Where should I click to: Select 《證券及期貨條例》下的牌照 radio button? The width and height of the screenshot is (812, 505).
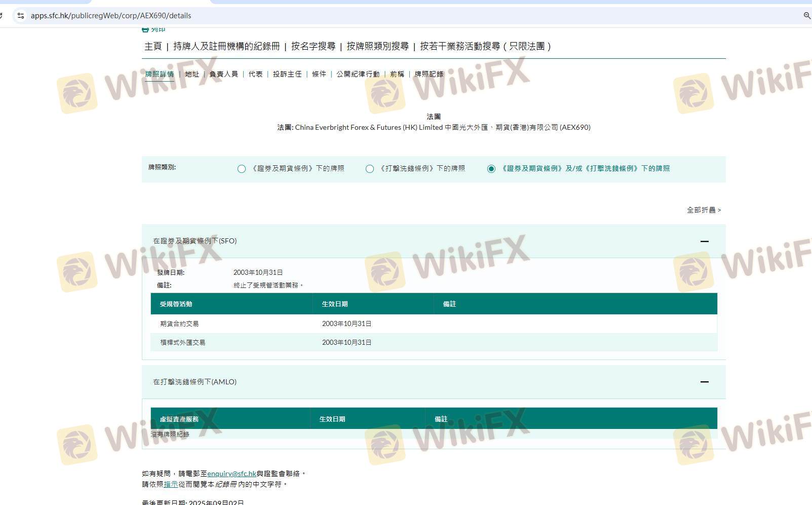[x=242, y=169]
